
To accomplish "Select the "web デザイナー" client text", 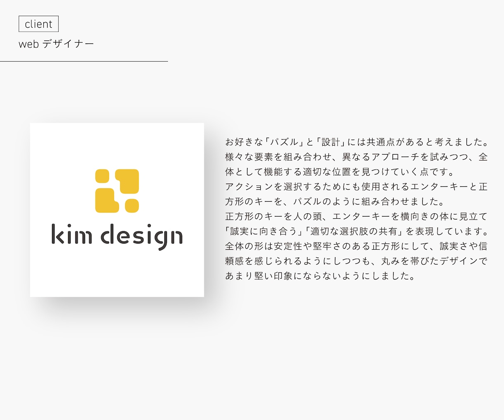I will pyautogui.click(x=56, y=44).
